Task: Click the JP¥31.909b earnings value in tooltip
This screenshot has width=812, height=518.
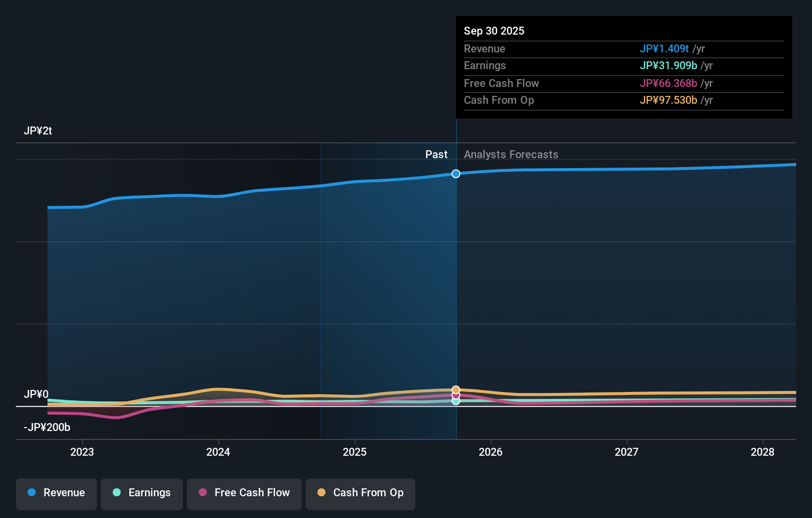Action: [669, 65]
